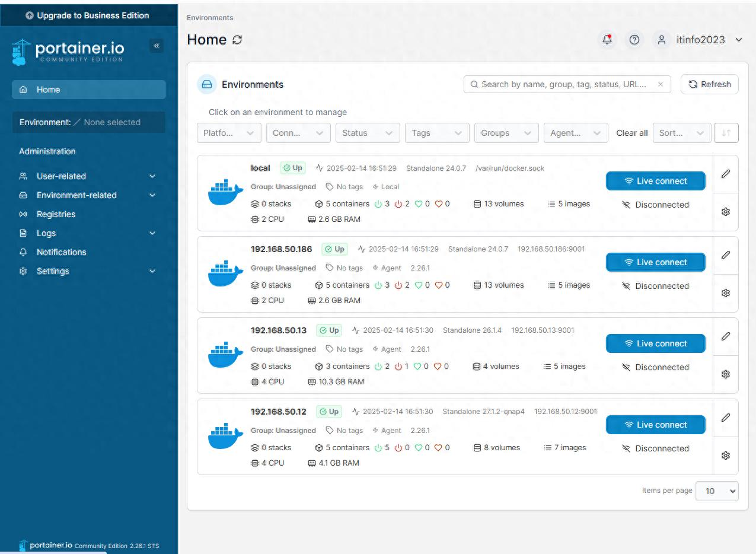Change Items per page dropdown value

tap(717, 491)
